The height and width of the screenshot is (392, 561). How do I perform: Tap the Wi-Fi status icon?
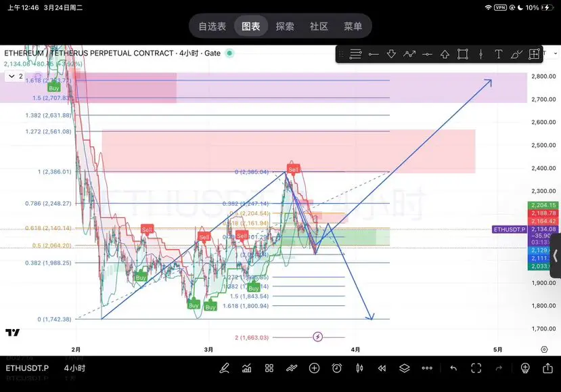tap(488, 7)
